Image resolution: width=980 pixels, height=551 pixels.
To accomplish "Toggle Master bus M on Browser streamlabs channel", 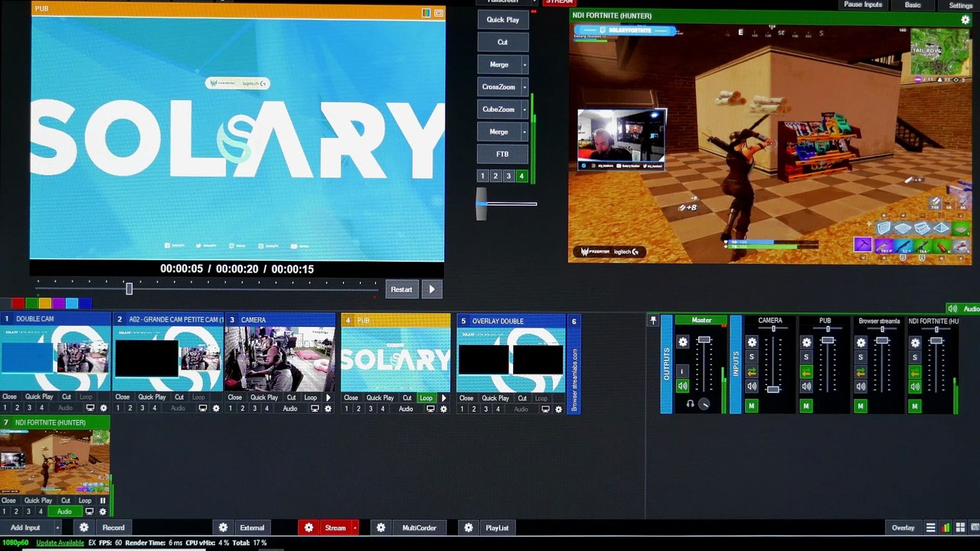I will 861,406.
